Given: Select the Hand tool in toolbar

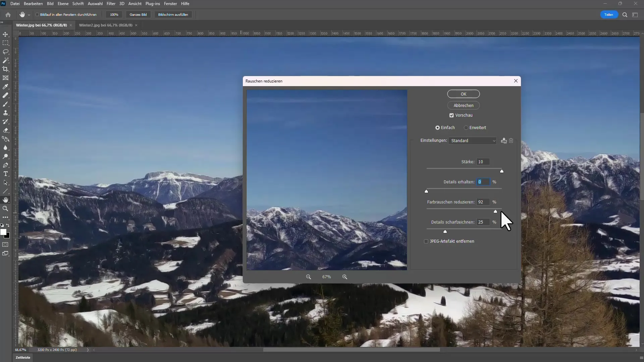Looking at the screenshot, I should click(x=6, y=200).
